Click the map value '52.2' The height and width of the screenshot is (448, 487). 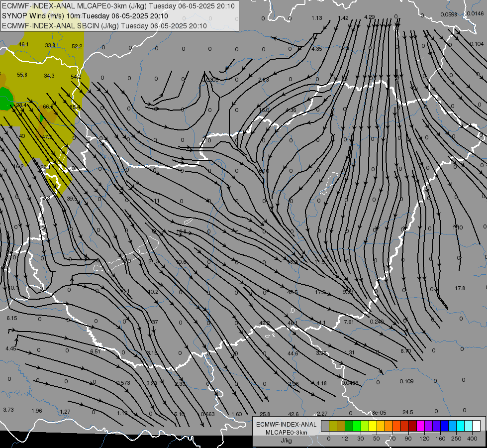point(77,46)
